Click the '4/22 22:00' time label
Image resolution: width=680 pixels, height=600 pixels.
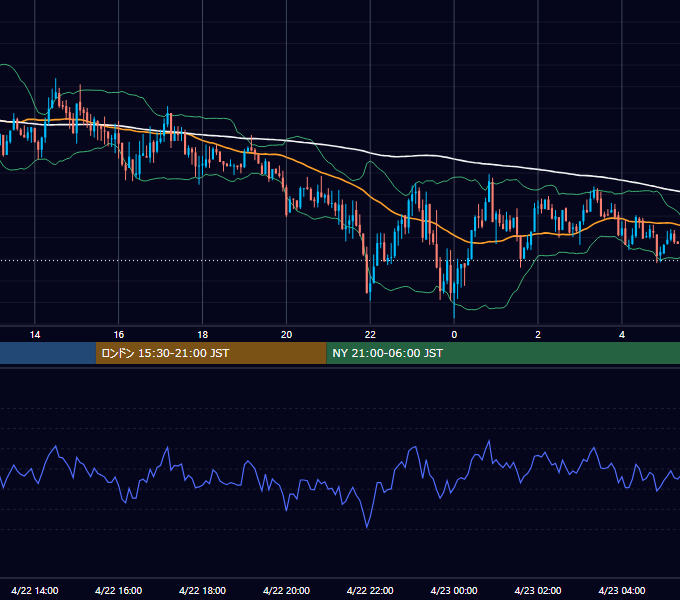pyautogui.click(x=370, y=590)
